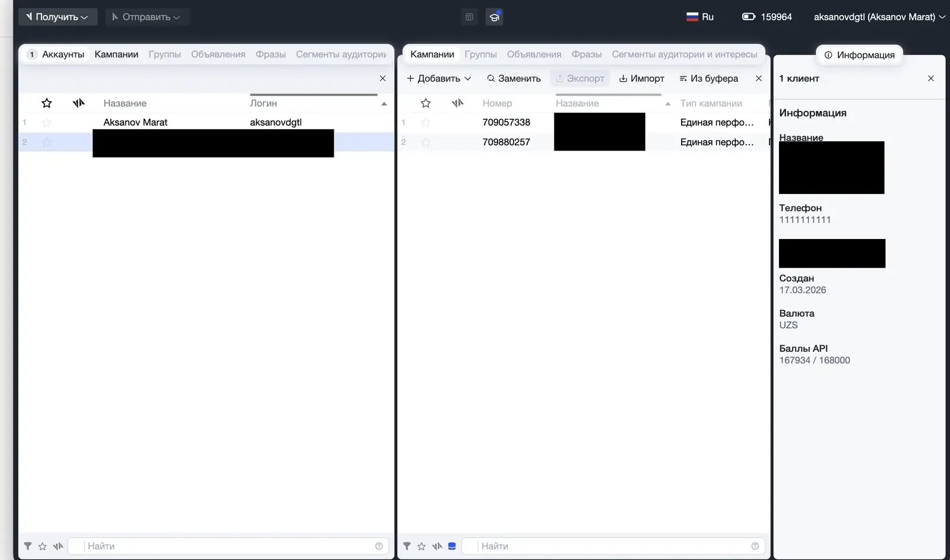This screenshot has height=560, width=950.
Task: Close the left accounts panel toolbar
Action: (382, 78)
